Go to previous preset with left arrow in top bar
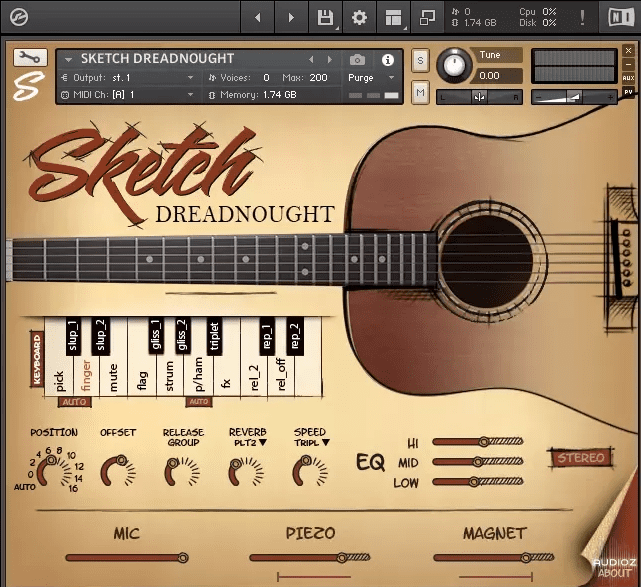Viewport: 641px width, 587px height. (258, 17)
